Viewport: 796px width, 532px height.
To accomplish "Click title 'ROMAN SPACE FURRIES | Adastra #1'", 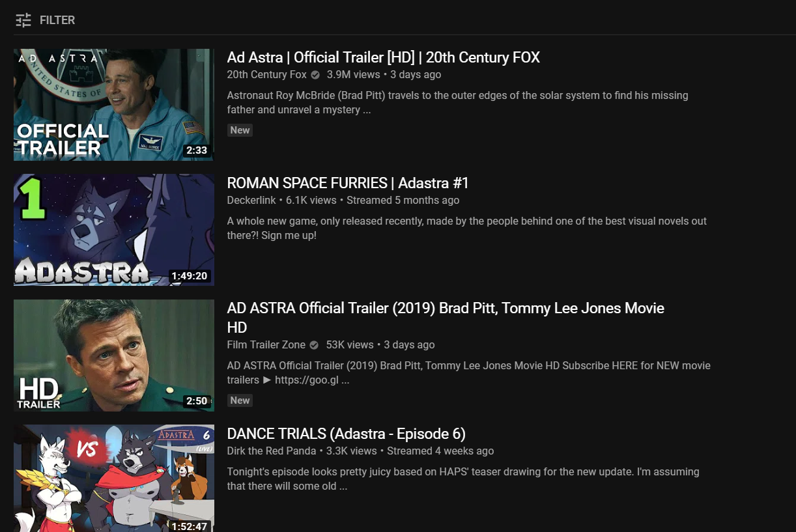I will 348,183.
